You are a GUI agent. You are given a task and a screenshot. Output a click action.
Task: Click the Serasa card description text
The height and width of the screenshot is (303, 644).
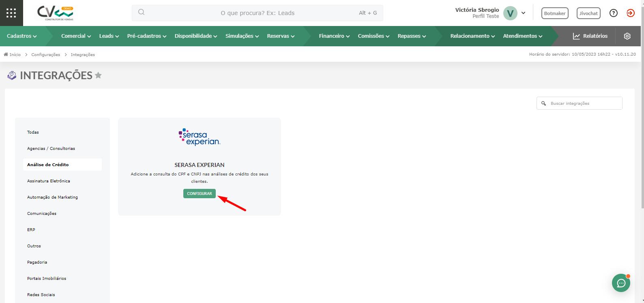coord(200,177)
